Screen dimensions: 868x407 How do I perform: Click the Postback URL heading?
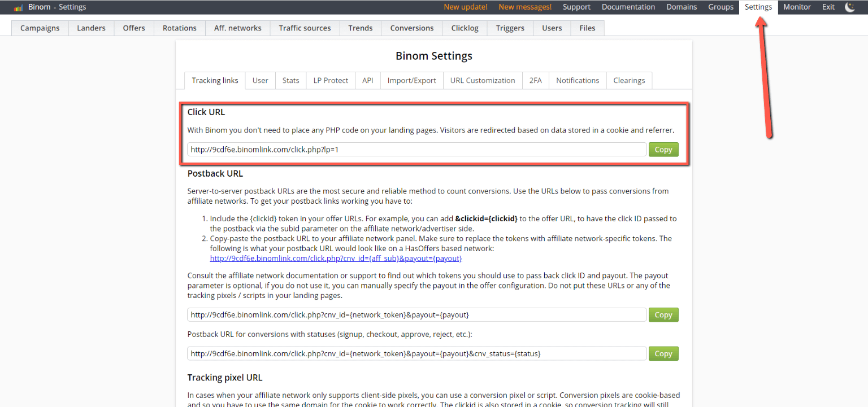[x=215, y=173]
